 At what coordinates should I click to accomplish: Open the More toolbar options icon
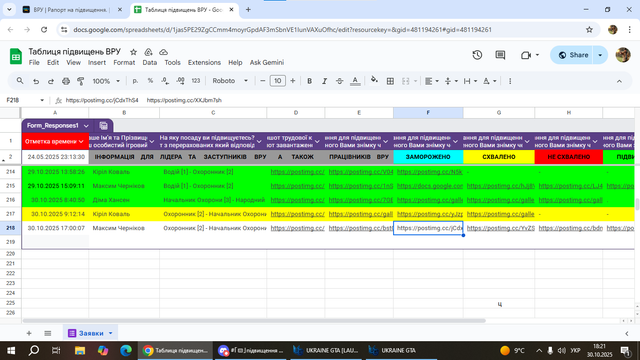[510, 81]
